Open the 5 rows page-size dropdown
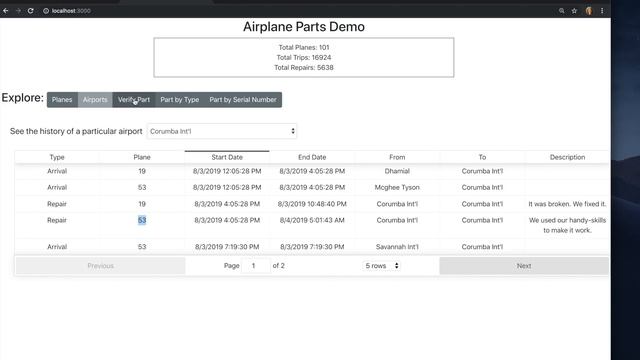The width and height of the screenshot is (640, 360). 381,266
